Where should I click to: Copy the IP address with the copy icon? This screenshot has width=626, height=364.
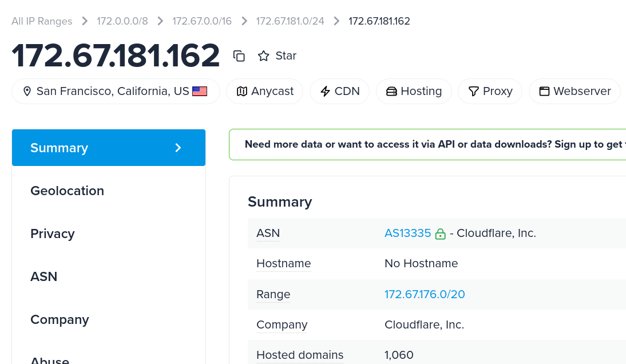239,56
